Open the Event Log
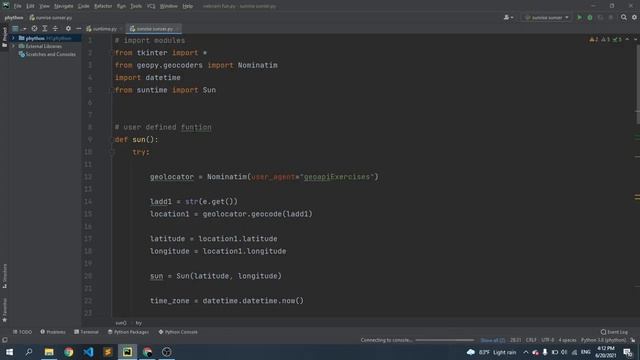This screenshot has height=360, width=640. coord(614,332)
